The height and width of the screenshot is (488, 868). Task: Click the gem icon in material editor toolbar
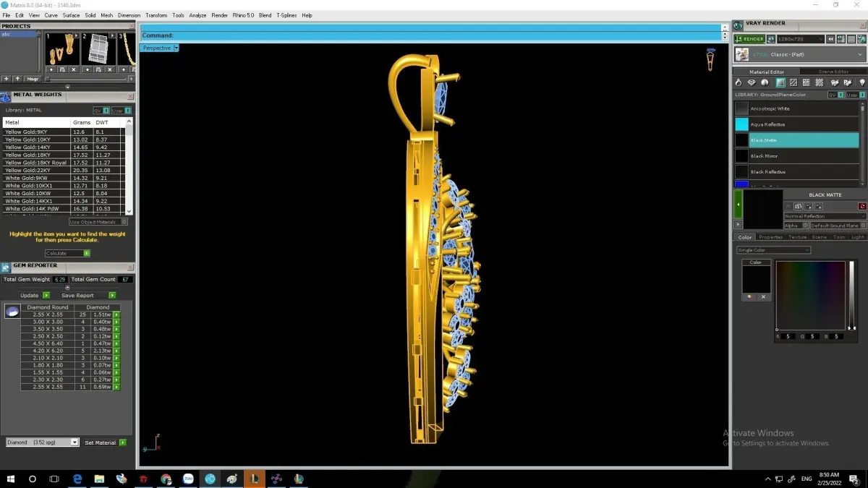pos(752,83)
